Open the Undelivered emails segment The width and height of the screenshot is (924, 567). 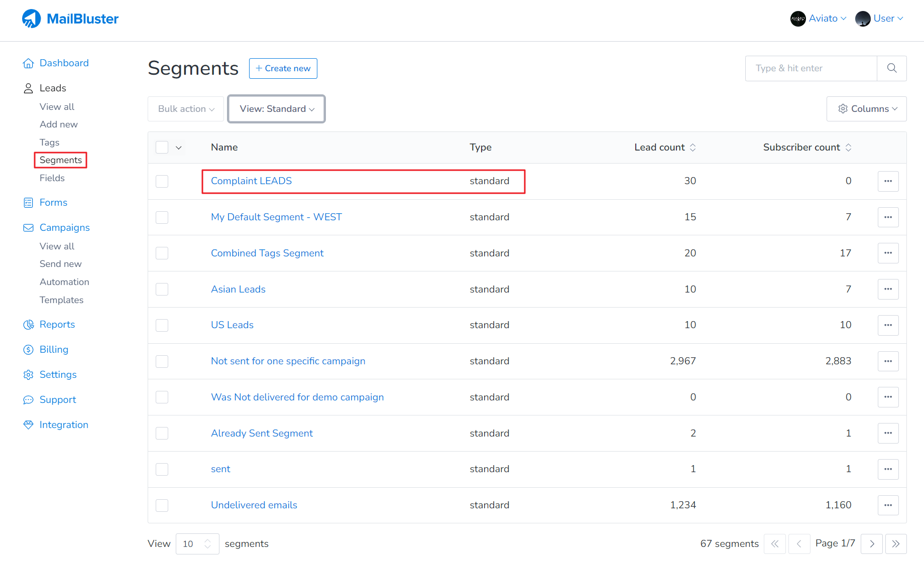[x=254, y=505]
